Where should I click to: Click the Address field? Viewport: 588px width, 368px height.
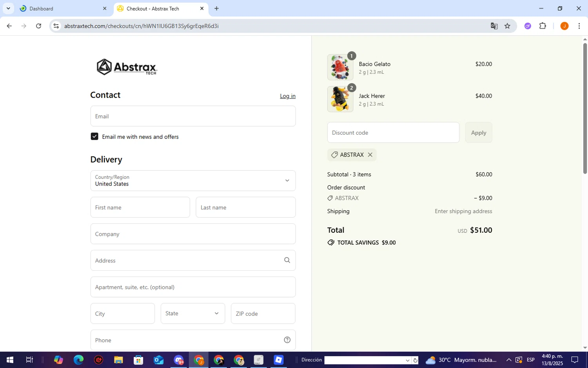click(193, 260)
